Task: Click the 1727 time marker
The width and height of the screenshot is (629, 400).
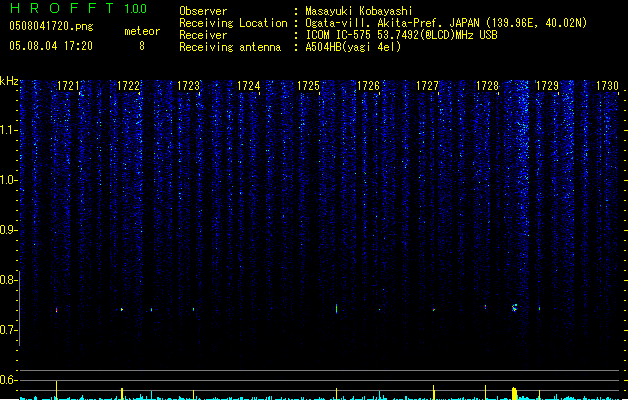Action: click(427, 86)
